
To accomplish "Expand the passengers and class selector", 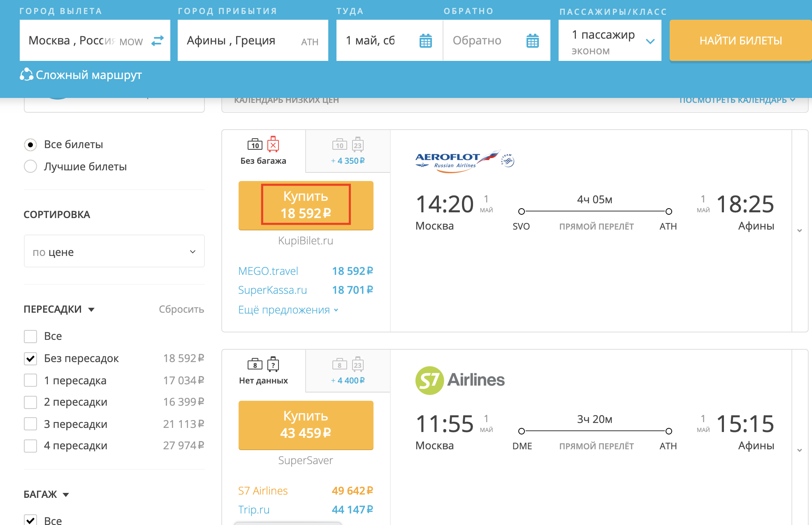I will point(610,41).
